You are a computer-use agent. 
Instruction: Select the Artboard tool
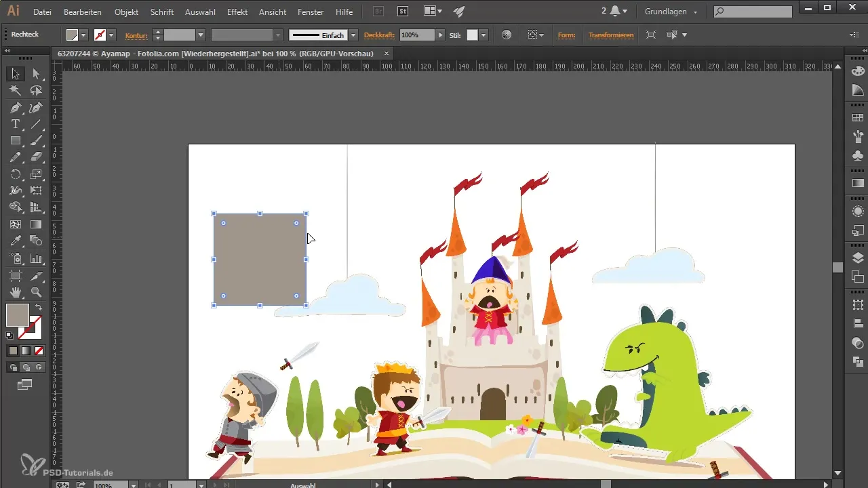click(x=15, y=275)
